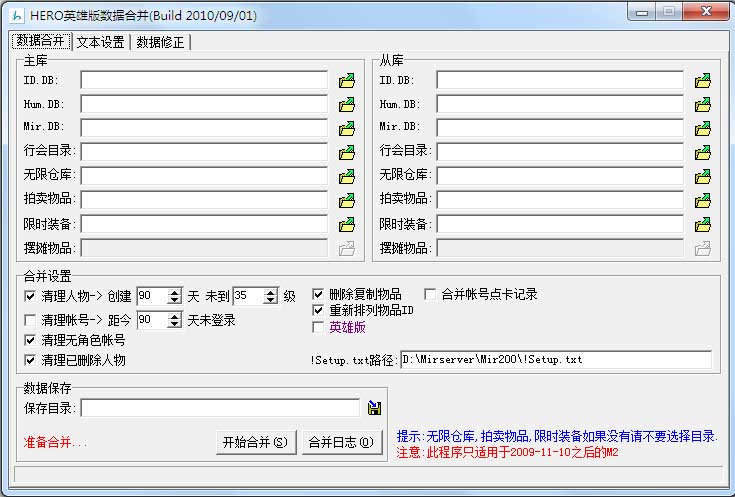
Task: Click the main library 行会目录 folder icon
Action: point(347,153)
